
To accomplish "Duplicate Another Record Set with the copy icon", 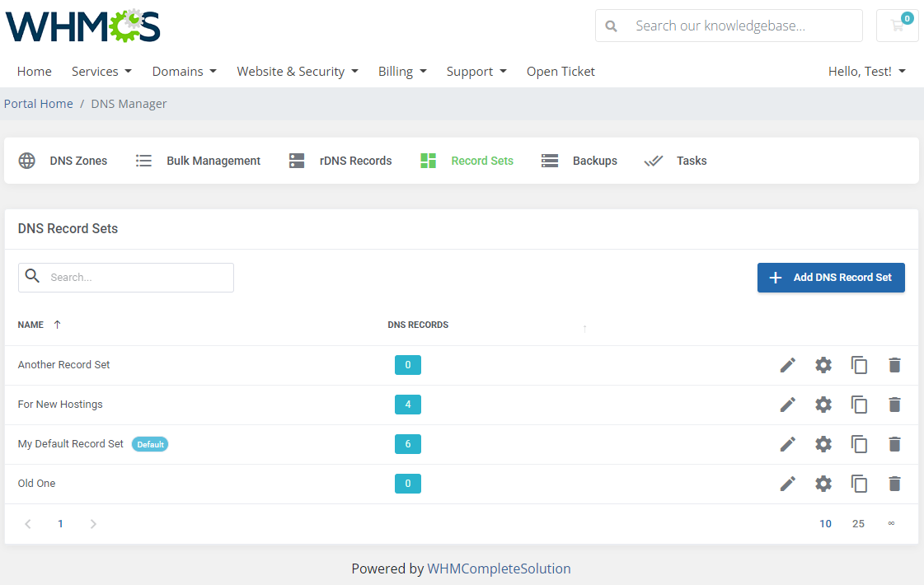I will point(859,365).
